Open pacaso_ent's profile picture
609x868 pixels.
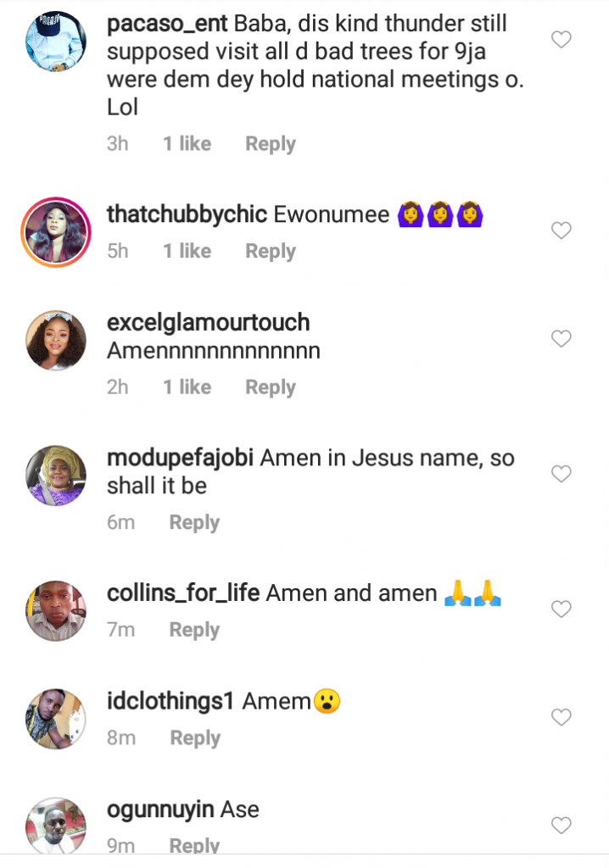(x=56, y=40)
